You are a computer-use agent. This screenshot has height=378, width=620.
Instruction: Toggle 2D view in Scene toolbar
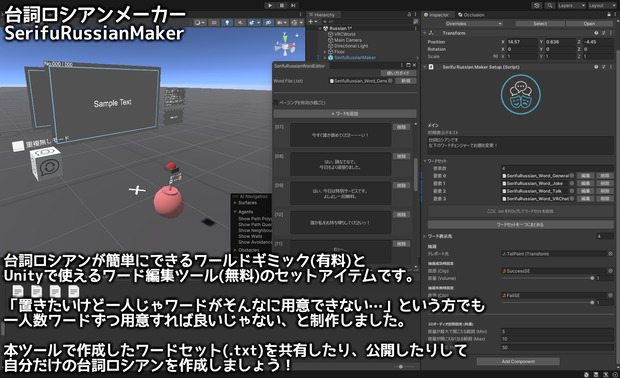point(214,23)
